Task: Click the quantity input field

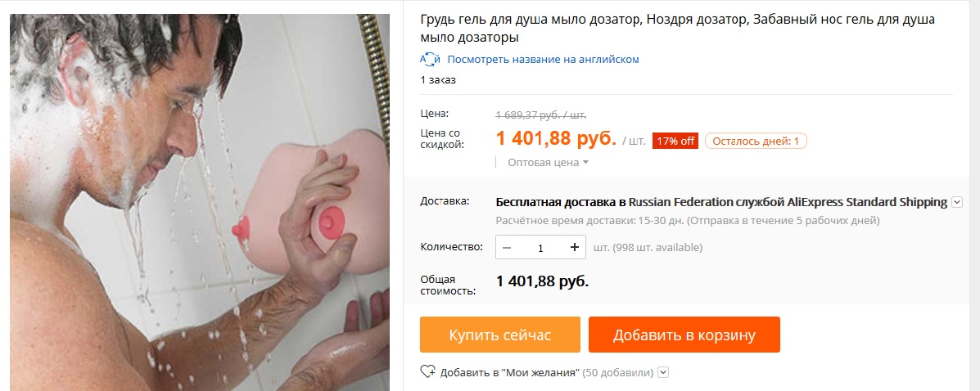Action: click(540, 247)
